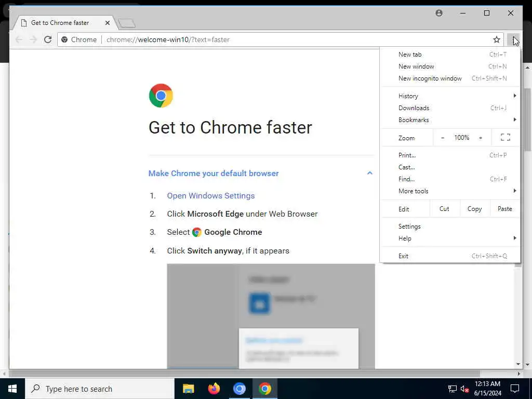Click the 'Get to Chrome faster' tab
Viewport: 532px width, 399px height.
coord(64,23)
